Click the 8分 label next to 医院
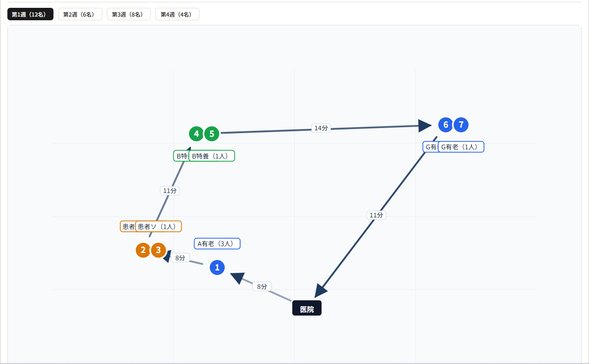This screenshot has height=364, width=589. click(262, 287)
